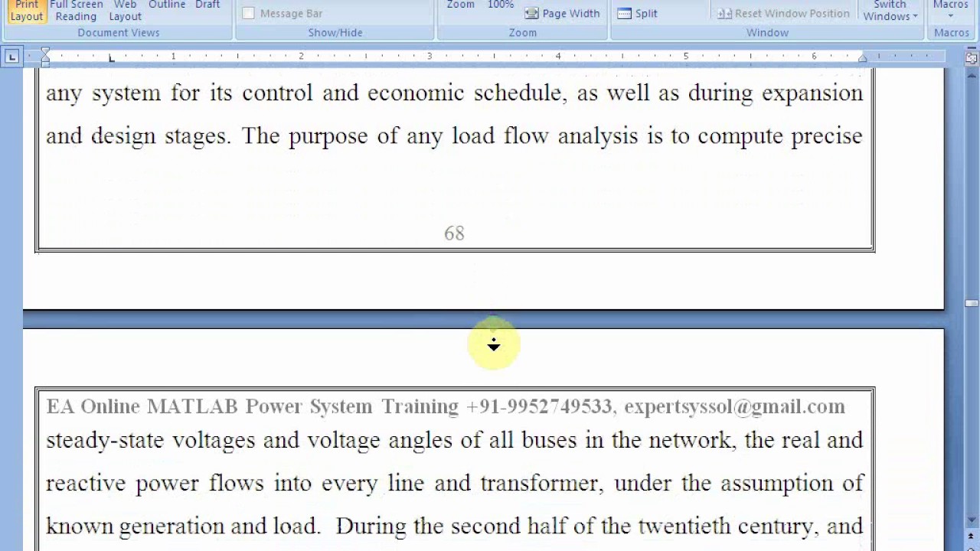
Task: Switch to Draft view
Action: pyautogui.click(x=207, y=5)
